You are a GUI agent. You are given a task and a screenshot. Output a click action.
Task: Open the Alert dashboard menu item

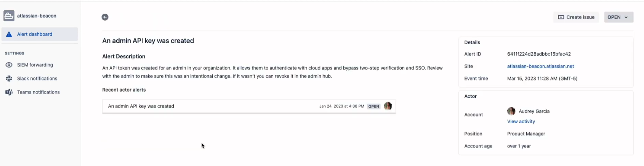point(35,34)
